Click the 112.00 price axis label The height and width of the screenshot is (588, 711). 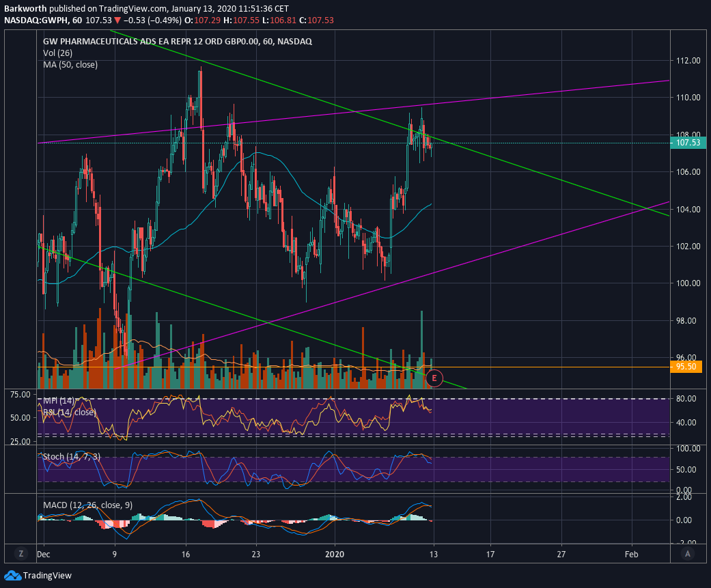point(688,61)
